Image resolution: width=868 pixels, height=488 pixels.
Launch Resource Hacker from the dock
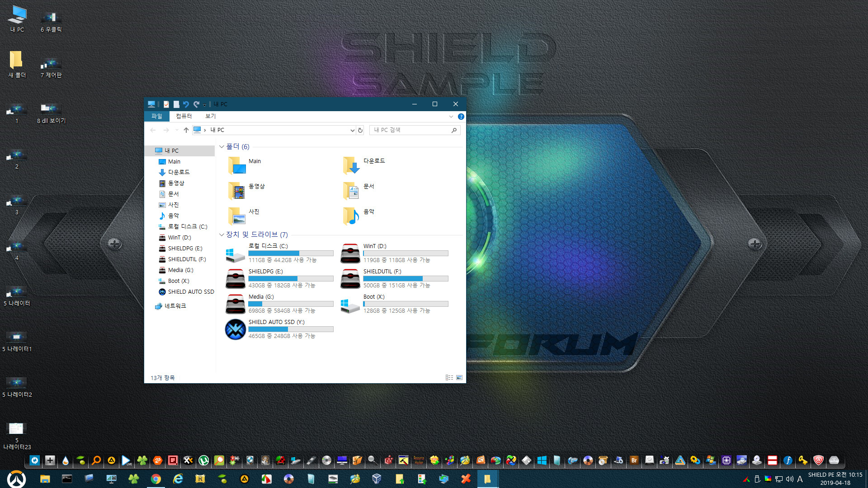tap(419, 460)
